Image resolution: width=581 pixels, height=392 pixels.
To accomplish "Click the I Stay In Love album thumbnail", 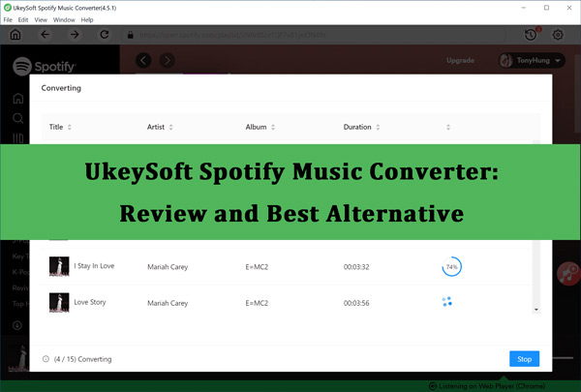I will tap(59, 266).
